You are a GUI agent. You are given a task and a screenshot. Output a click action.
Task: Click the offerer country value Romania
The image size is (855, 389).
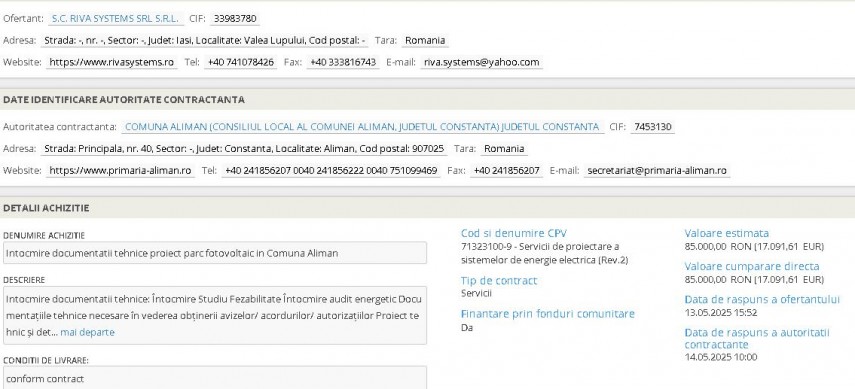[425, 40]
